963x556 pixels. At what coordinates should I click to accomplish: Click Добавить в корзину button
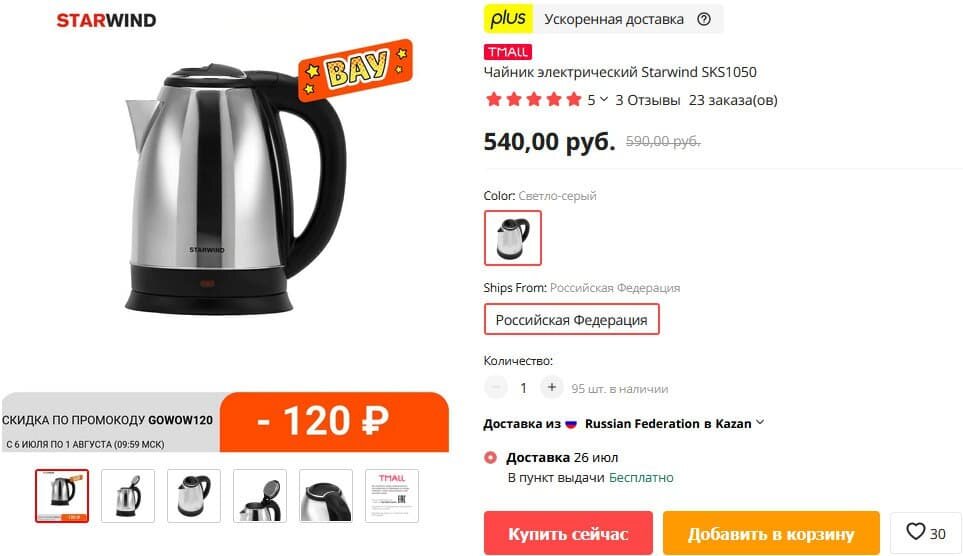pyautogui.click(x=771, y=533)
